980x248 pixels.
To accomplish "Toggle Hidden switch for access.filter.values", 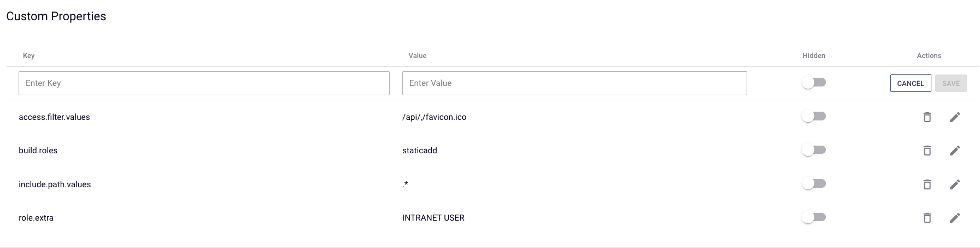I will point(814,117).
